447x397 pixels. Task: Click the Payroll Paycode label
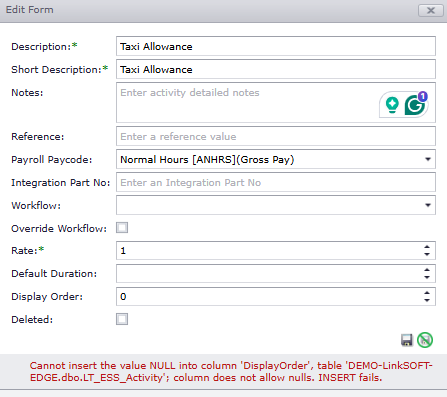[52, 160]
